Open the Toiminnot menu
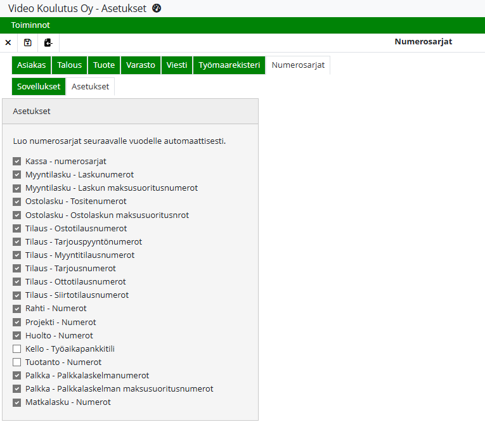This screenshot has height=448, width=485. point(30,25)
